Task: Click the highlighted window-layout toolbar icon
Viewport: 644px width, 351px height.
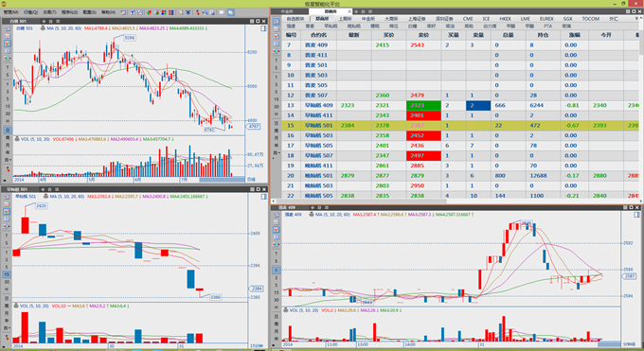Action: [x=231, y=12]
